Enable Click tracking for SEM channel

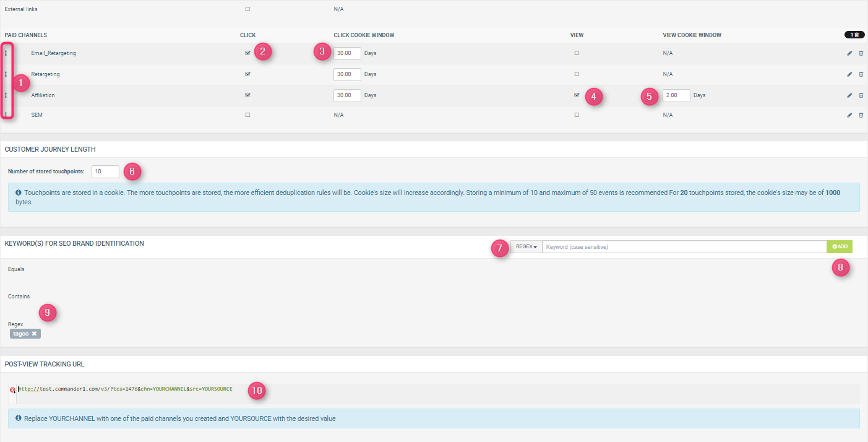(x=248, y=115)
